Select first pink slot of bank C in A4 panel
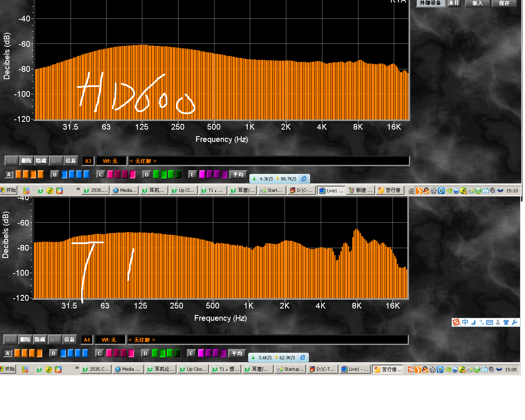Screen dimensions: 525x420 pyautogui.click(x=109, y=353)
